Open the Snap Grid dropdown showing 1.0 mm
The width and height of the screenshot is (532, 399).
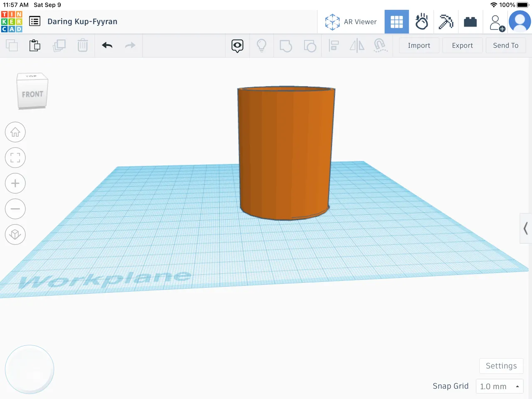[500, 386]
